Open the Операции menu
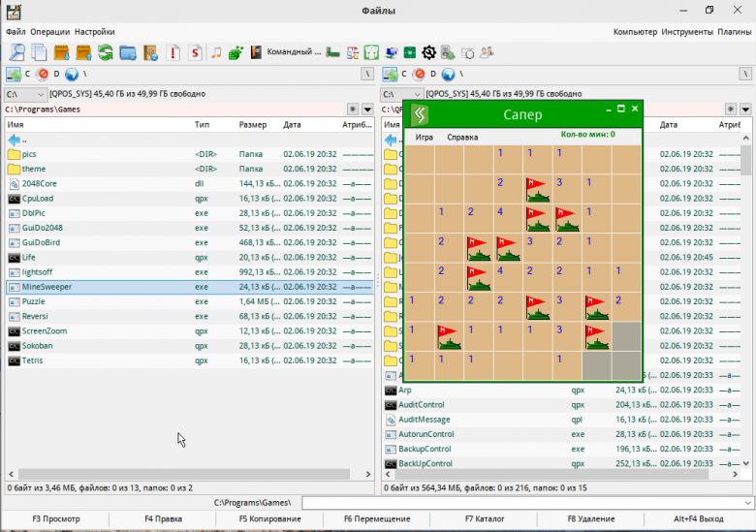The image size is (756, 532). [50, 32]
